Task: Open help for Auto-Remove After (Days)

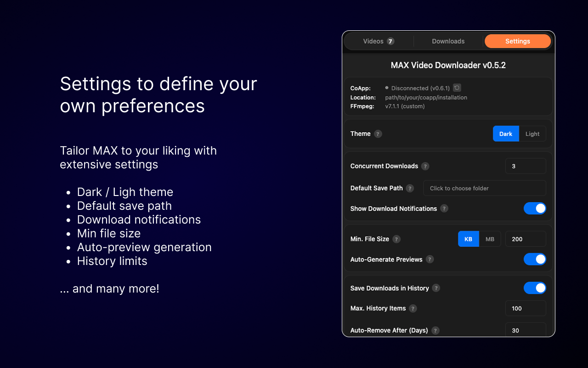Action: coord(435,330)
